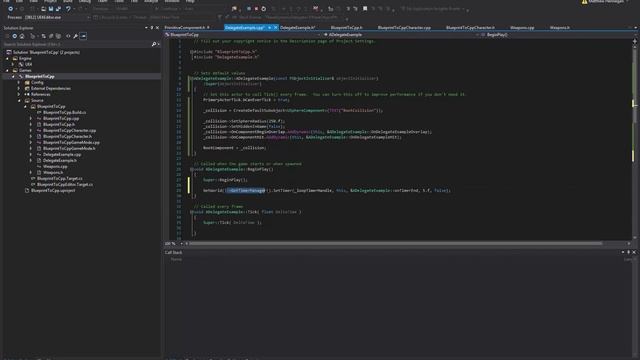Collapse the BeginPlay function outlining marker

point(191,169)
